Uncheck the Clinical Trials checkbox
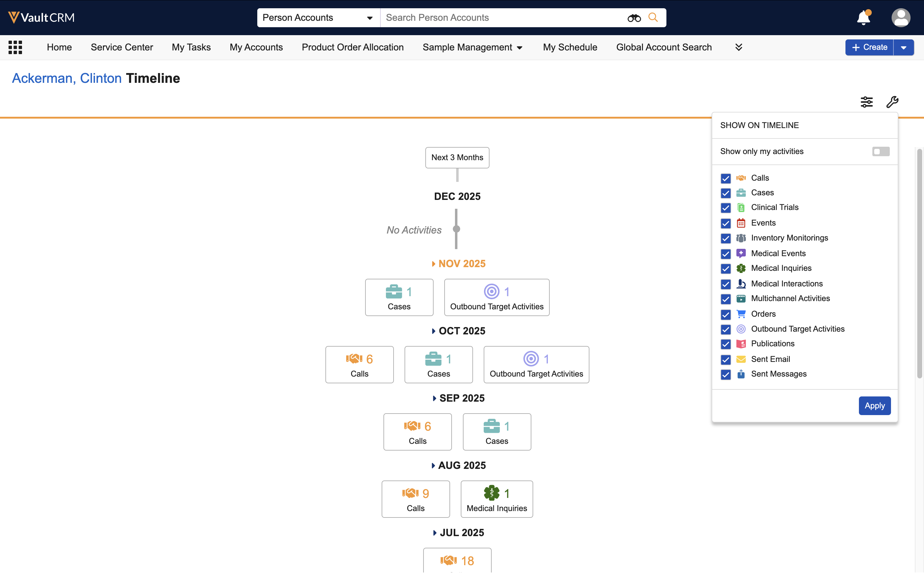 (x=725, y=208)
